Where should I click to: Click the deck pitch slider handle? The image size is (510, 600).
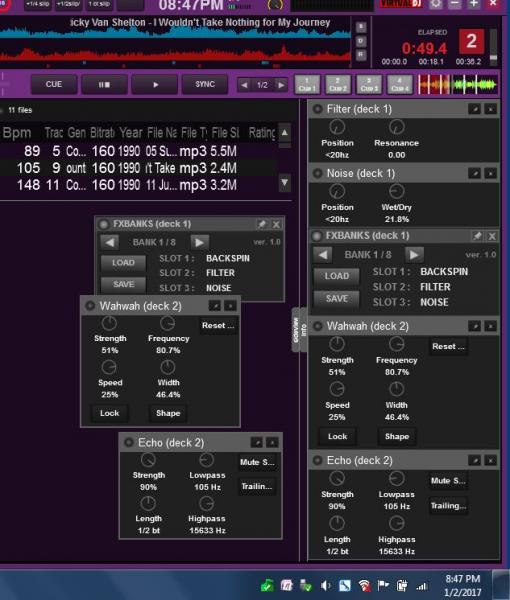(494, 59)
